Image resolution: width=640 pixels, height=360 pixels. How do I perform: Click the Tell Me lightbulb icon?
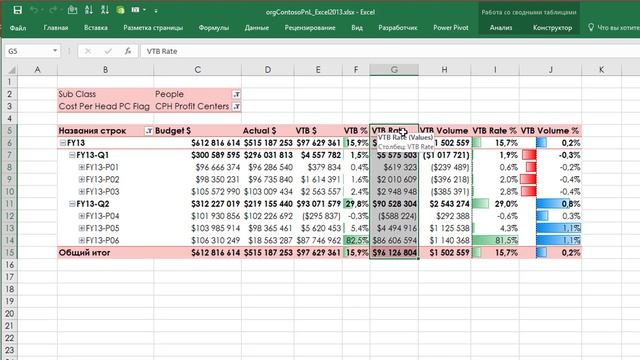tap(591, 27)
